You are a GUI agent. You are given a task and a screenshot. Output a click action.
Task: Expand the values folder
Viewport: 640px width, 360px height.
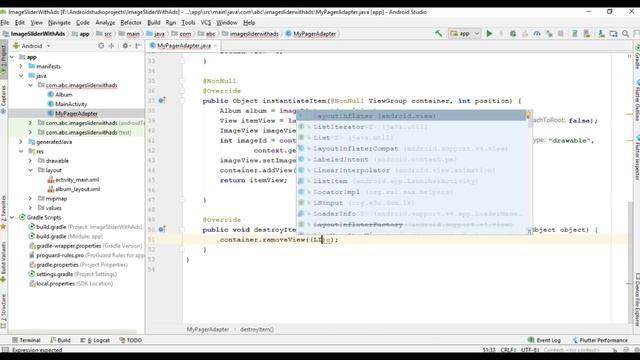(31, 208)
